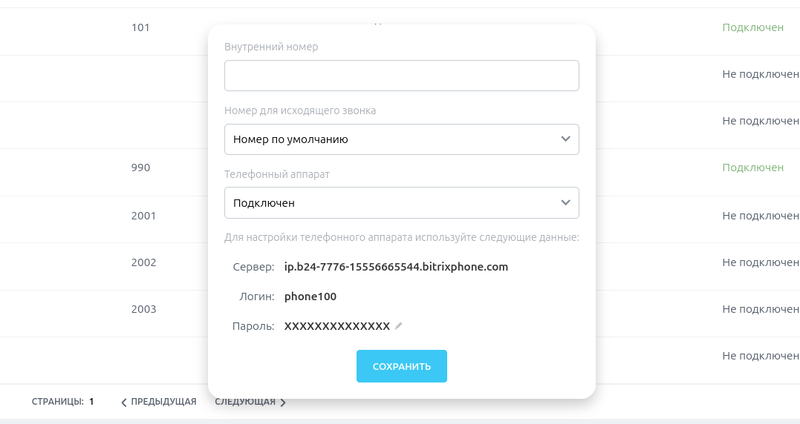Click the chevron arrow on phone device selector

(x=565, y=203)
